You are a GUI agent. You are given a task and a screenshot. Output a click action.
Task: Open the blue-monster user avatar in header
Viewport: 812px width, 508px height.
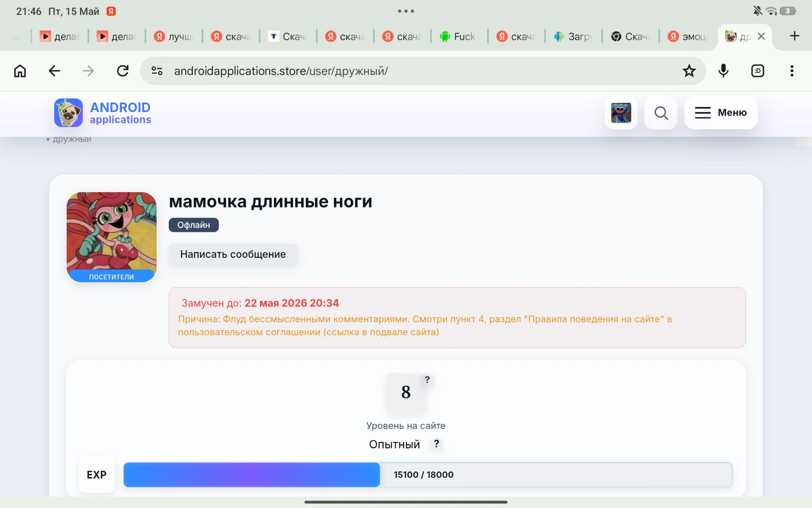coord(621,113)
